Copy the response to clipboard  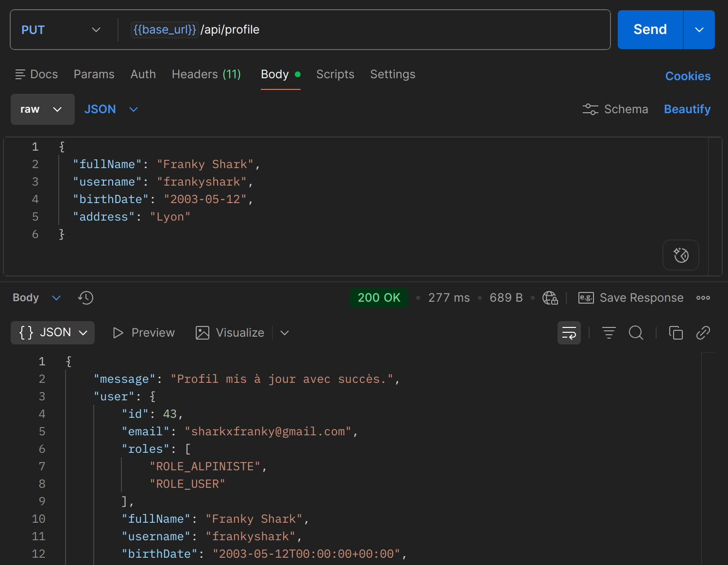tap(676, 333)
